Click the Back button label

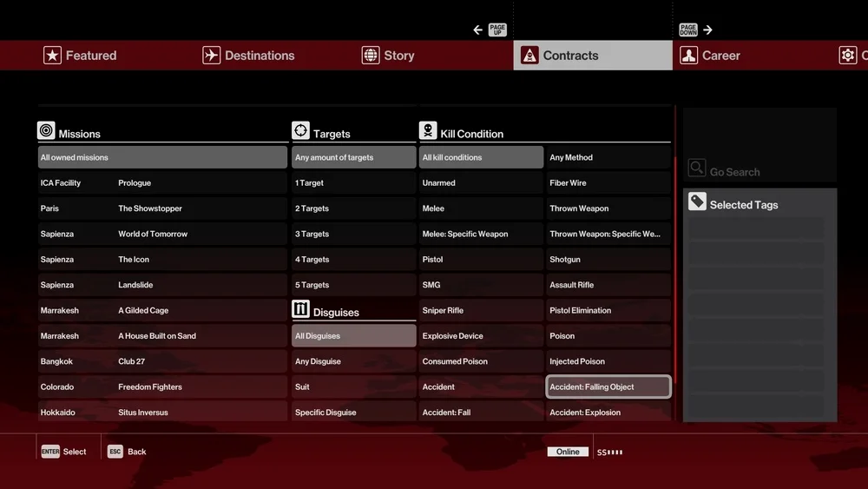tap(137, 452)
